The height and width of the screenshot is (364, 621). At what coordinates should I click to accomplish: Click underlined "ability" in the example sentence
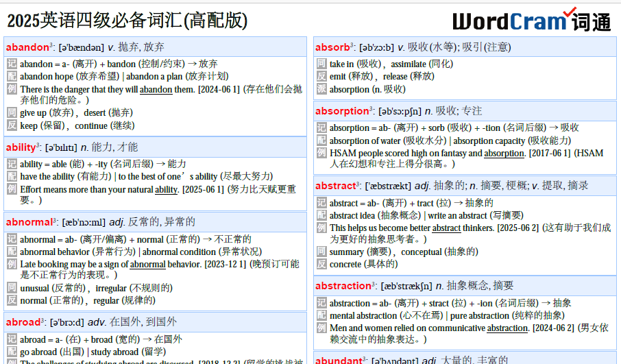pos(167,190)
